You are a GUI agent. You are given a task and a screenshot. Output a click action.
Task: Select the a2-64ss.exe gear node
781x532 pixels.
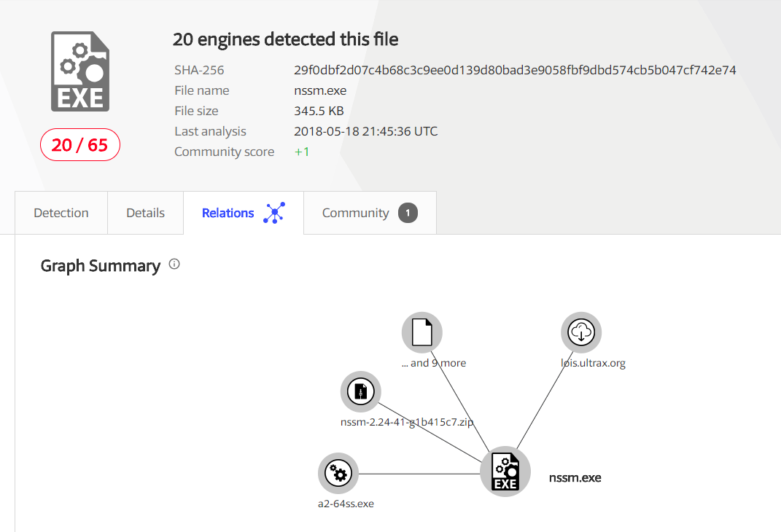(x=338, y=474)
